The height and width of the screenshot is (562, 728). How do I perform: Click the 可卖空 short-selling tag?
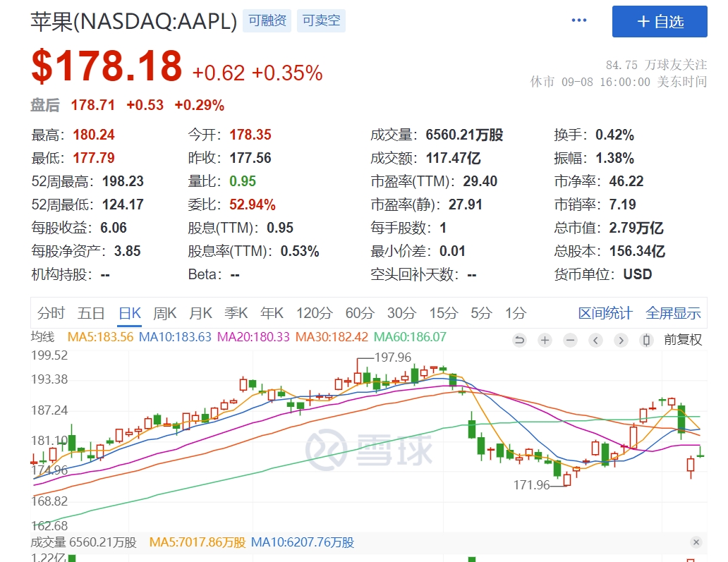click(321, 21)
